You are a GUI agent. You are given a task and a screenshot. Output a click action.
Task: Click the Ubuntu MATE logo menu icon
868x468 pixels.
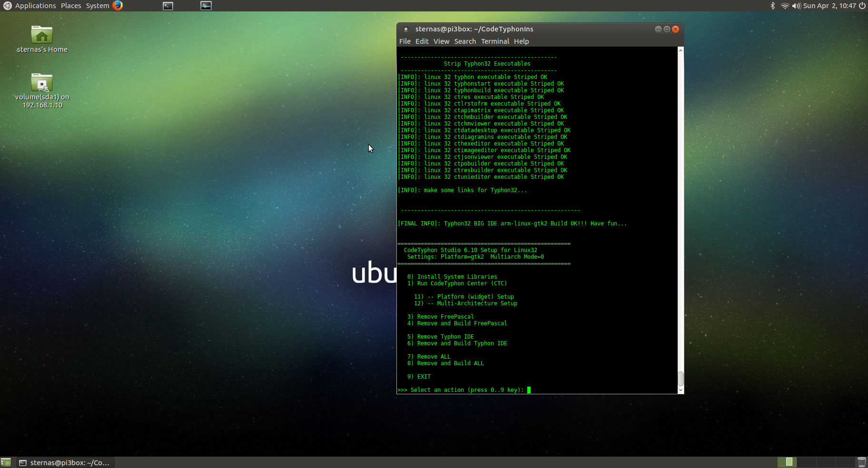(x=7, y=6)
